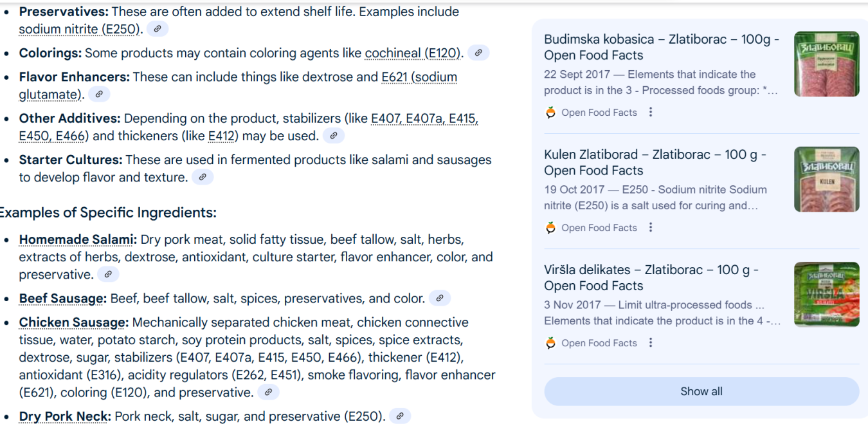Open more options for Budimska kobasica result
The height and width of the screenshot is (426, 868).
651,112
